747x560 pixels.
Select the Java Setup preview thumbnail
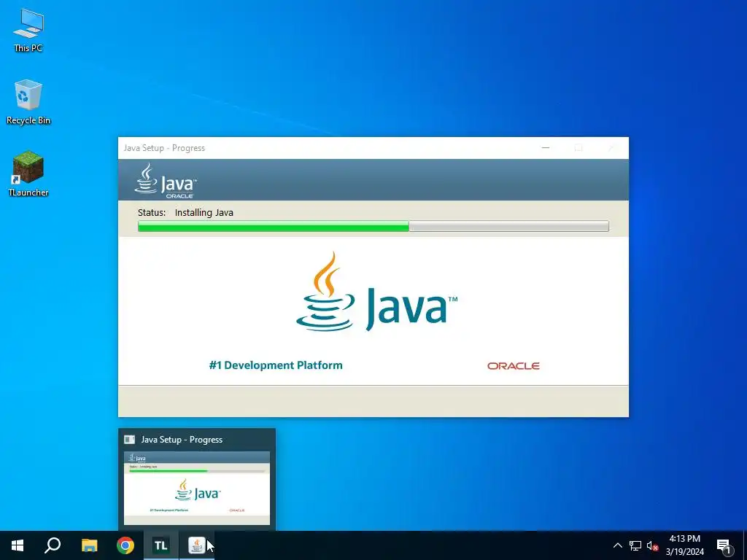pos(197,488)
